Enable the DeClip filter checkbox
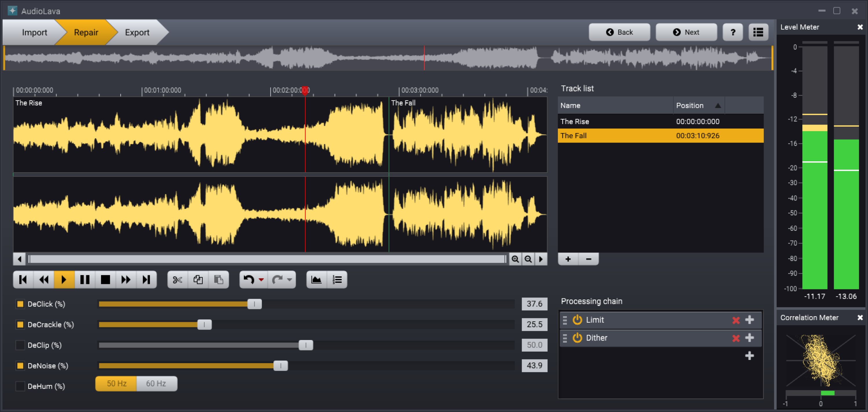868x412 pixels. [x=20, y=345]
